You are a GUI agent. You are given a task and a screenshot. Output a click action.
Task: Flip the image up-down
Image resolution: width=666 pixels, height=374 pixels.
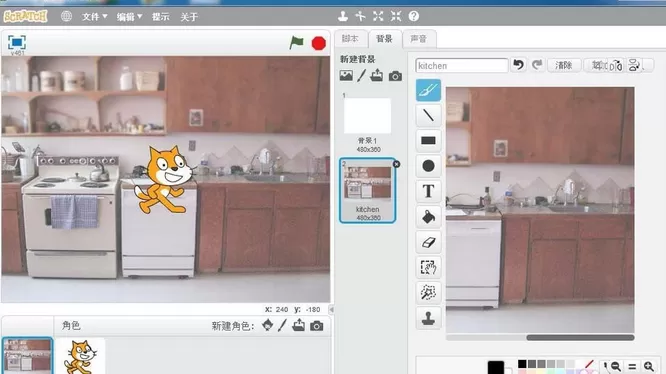[634, 65]
